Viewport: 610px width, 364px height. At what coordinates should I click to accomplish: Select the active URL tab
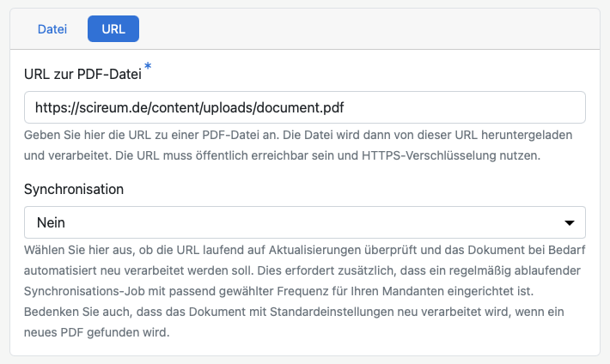(113, 29)
